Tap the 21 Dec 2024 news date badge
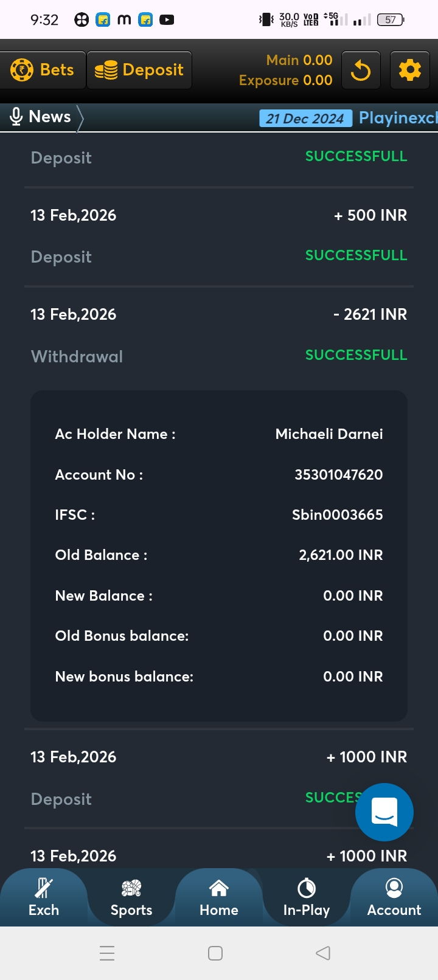Image resolution: width=438 pixels, height=980 pixels. 305,119
